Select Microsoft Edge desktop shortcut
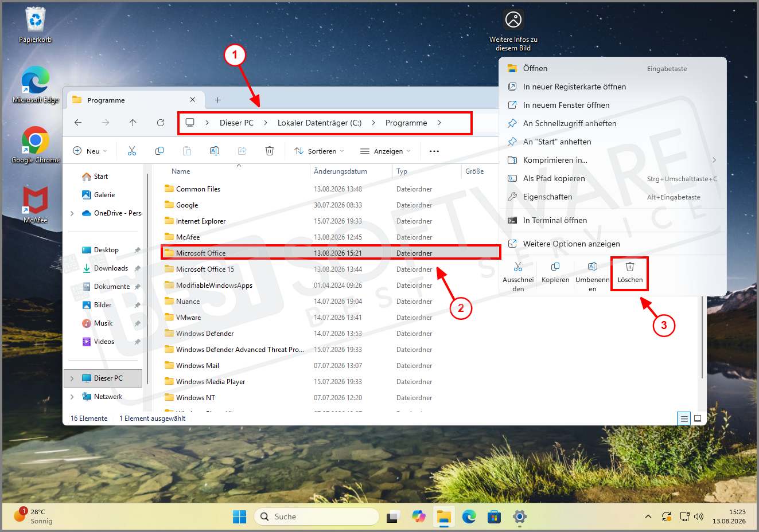Screen dimensions: 759x532 [36, 84]
